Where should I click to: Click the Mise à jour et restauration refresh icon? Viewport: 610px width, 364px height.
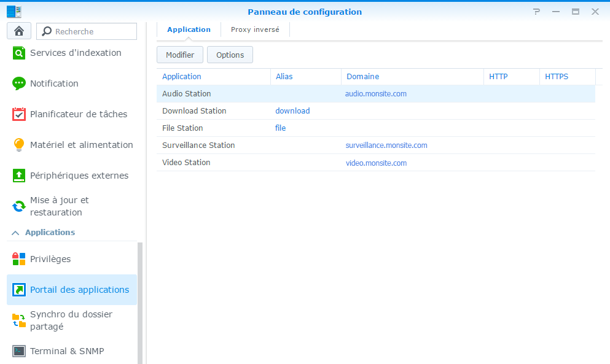18,206
